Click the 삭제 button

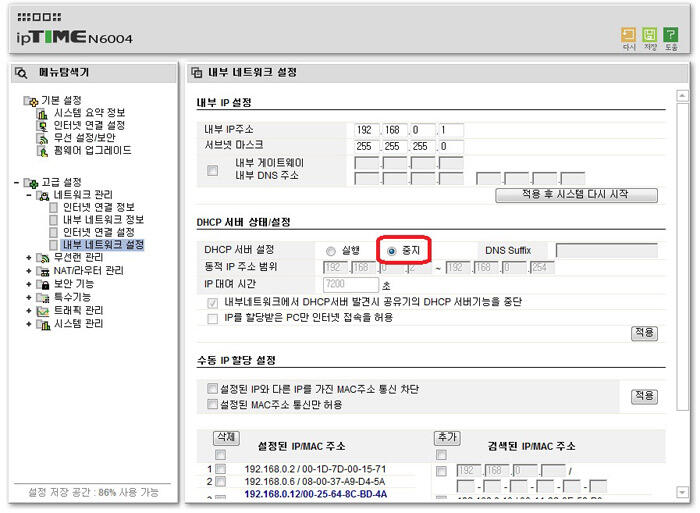[226, 438]
